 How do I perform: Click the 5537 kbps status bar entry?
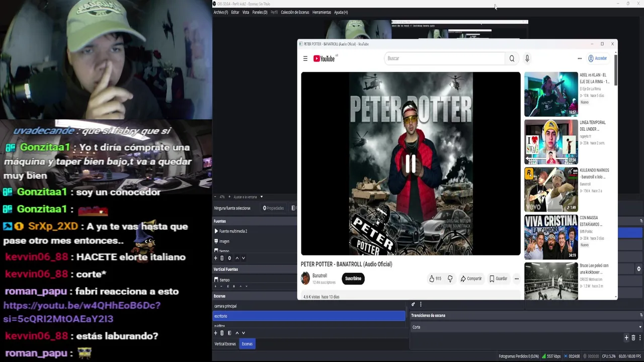[x=551, y=356]
